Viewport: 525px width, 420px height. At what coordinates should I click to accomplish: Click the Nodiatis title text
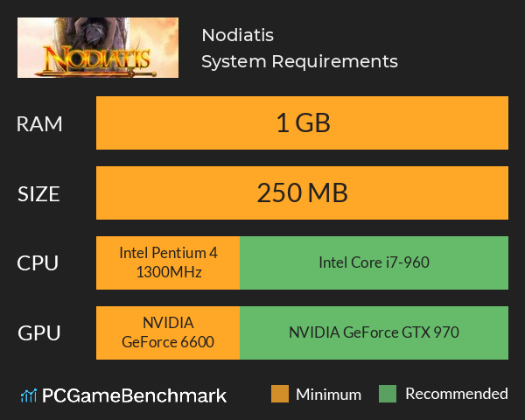(238, 35)
